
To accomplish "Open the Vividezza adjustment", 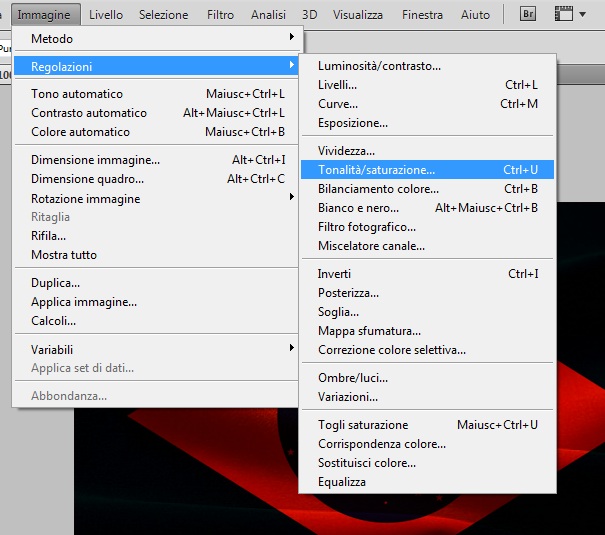I will (427, 151).
